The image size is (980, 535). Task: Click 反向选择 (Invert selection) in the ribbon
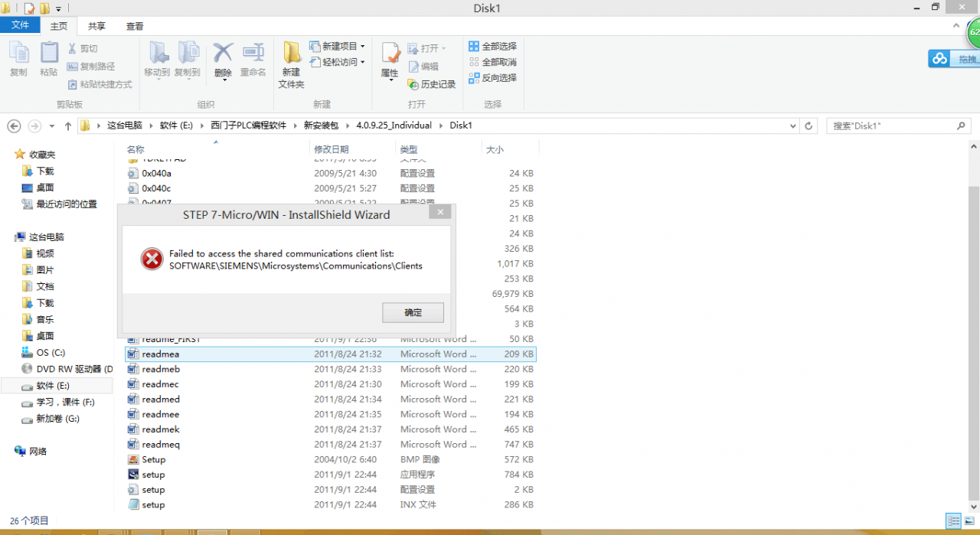click(x=492, y=78)
